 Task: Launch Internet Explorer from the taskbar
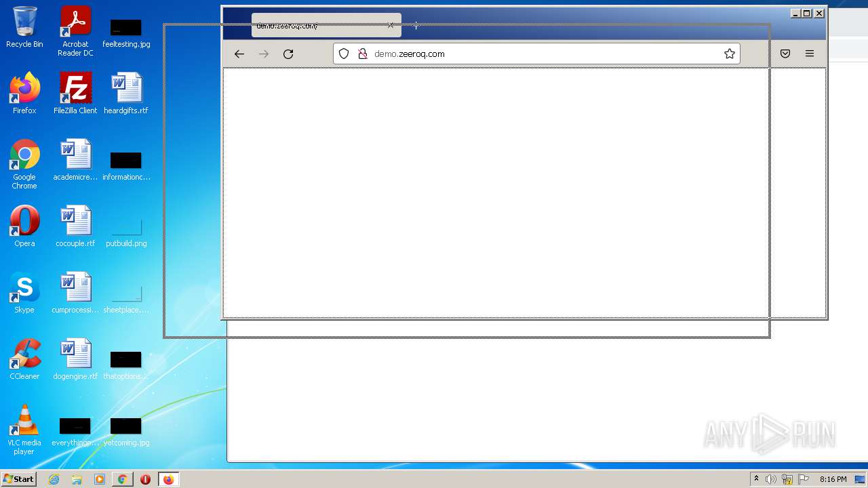(x=54, y=479)
